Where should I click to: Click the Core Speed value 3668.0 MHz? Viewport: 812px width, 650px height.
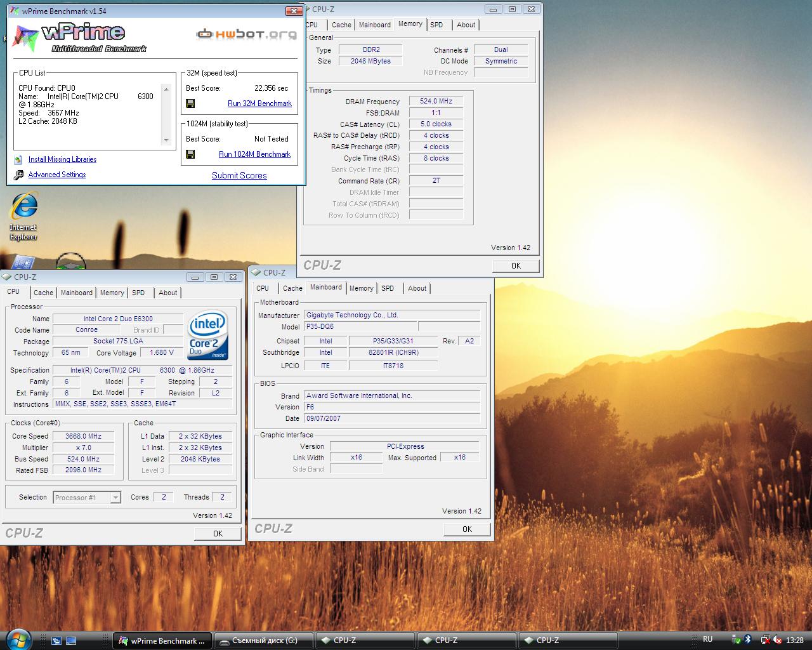[x=83, y=436]
